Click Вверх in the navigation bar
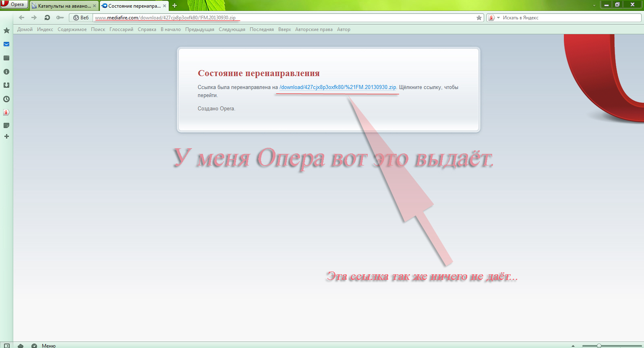644x348 pixels. pos(284,29)
